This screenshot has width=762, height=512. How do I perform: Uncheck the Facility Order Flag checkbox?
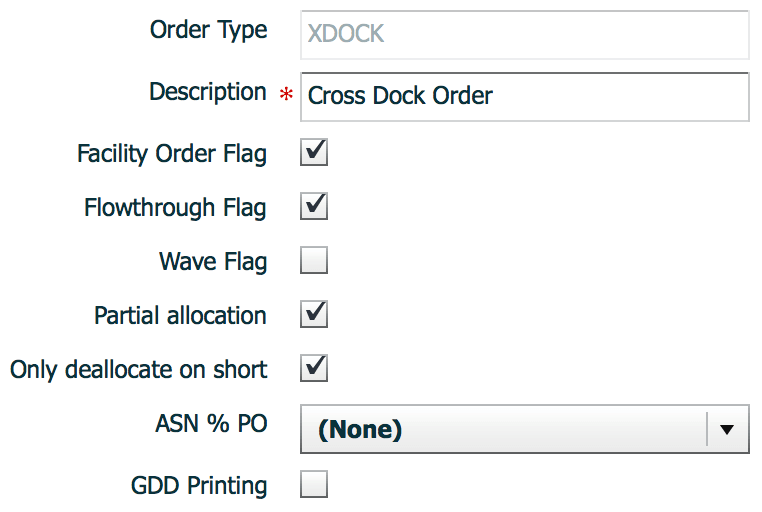click(314, 153)
